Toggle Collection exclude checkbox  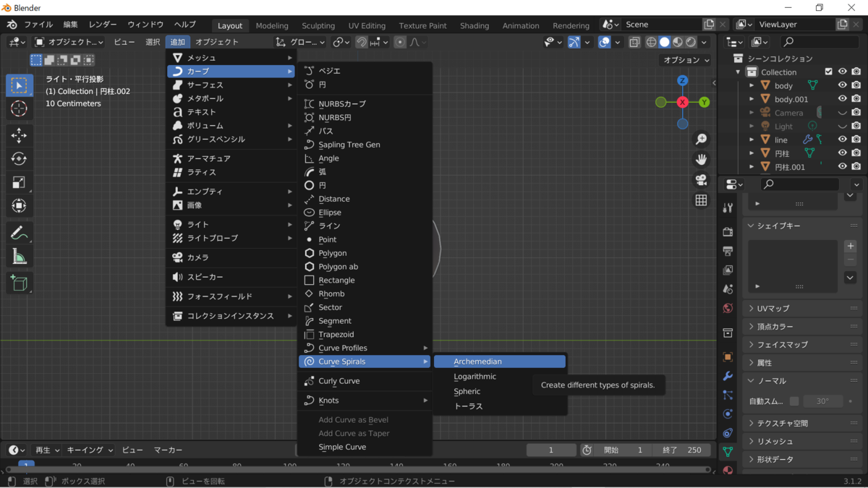829,72
